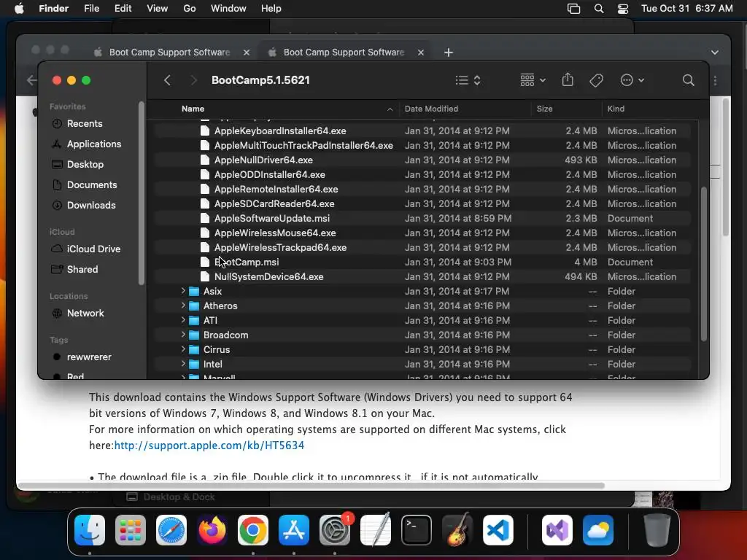
Task: Click the Share icon in Finder toolbar
Action: point(568,80)
